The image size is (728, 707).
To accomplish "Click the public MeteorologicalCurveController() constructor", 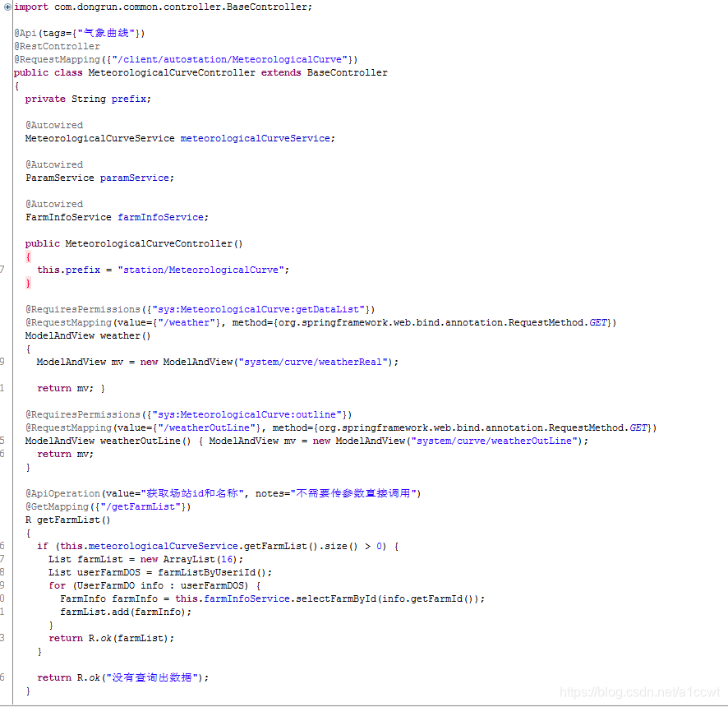I will point(134,243).
